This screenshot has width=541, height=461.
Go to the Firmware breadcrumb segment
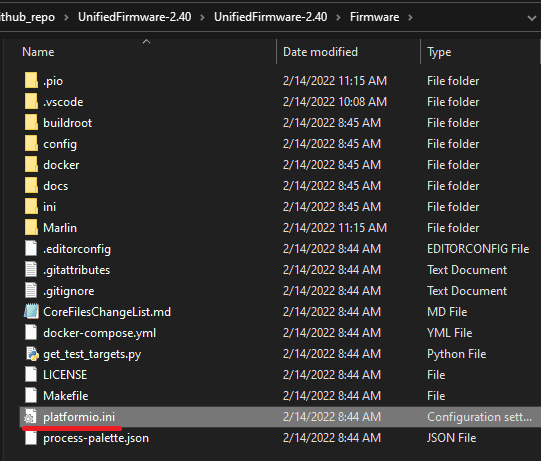click(375, 17)
